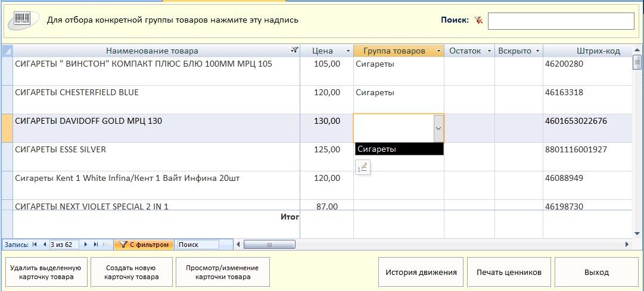Image resolution: width=644 pixels, height=291 pixels.
Task: Open the Вскрыто column dropdown arrow
Action: coord(537,51)
